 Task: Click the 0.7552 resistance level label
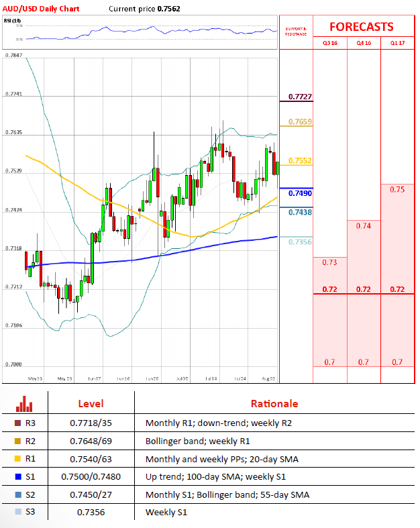click(300, 160)
